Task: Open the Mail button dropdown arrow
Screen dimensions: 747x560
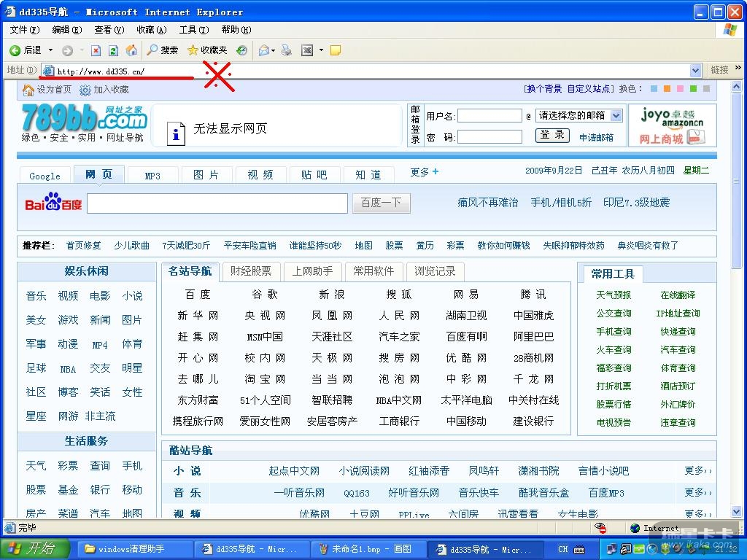Action: click(x=273, y=50)
